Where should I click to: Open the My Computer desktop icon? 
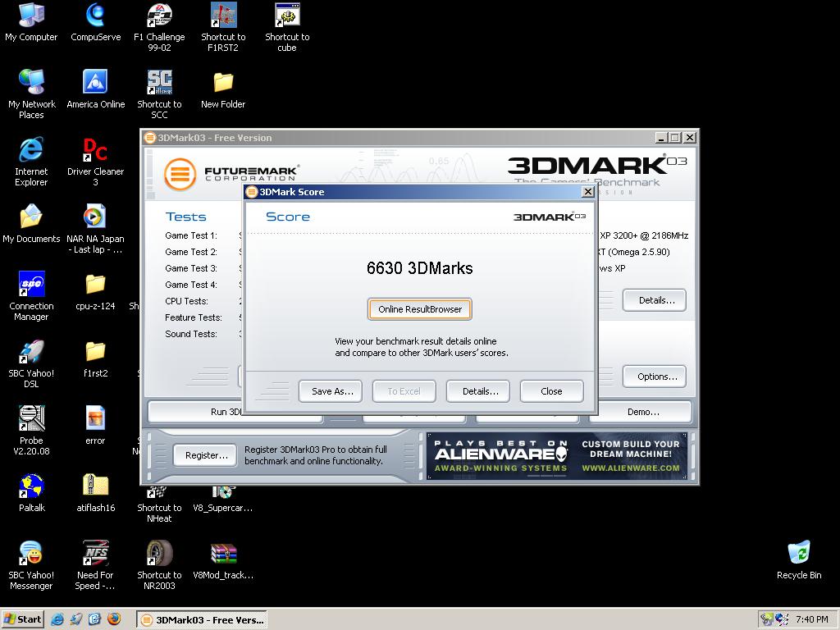(31, 16)
